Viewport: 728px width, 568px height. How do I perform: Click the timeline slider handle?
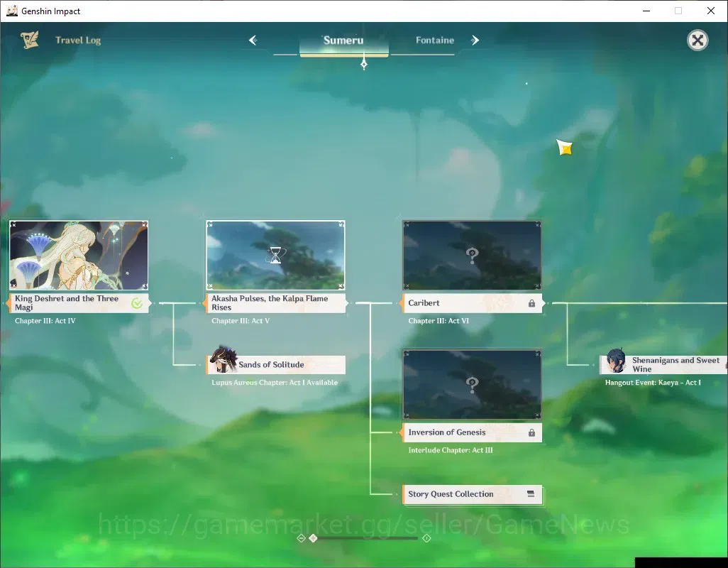pyautogui.click(x=314, y=538)
